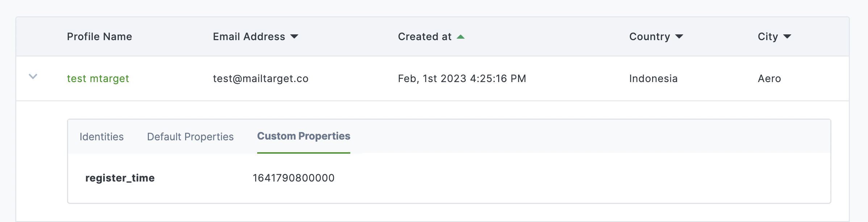Viewport: 868px width, 222px height.
Task: Click the City column header text
Action: coord(768,37)
